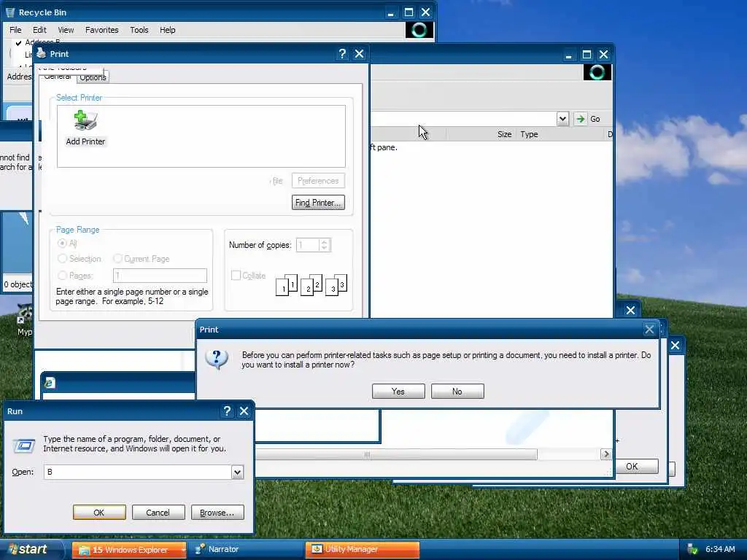The height and width of the screenshot is (560, 747).
Task: Select the All page range radio button
Action: point(62,244)
